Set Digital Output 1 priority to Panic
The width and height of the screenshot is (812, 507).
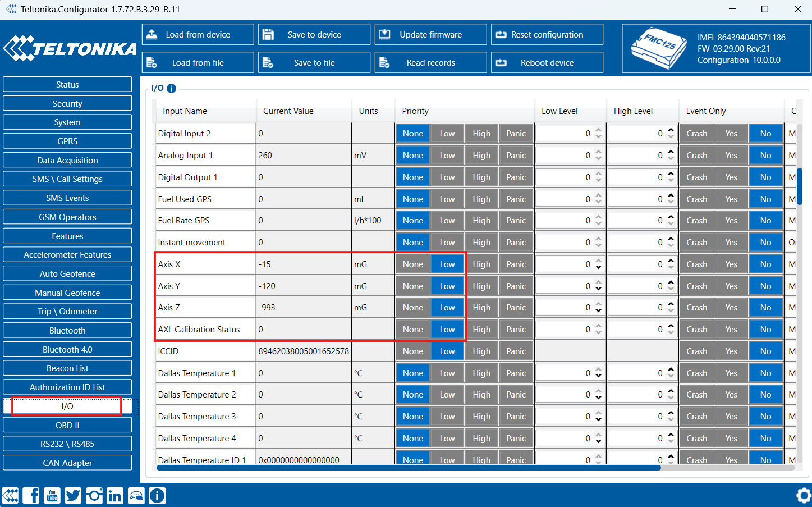tap(516, 177)
